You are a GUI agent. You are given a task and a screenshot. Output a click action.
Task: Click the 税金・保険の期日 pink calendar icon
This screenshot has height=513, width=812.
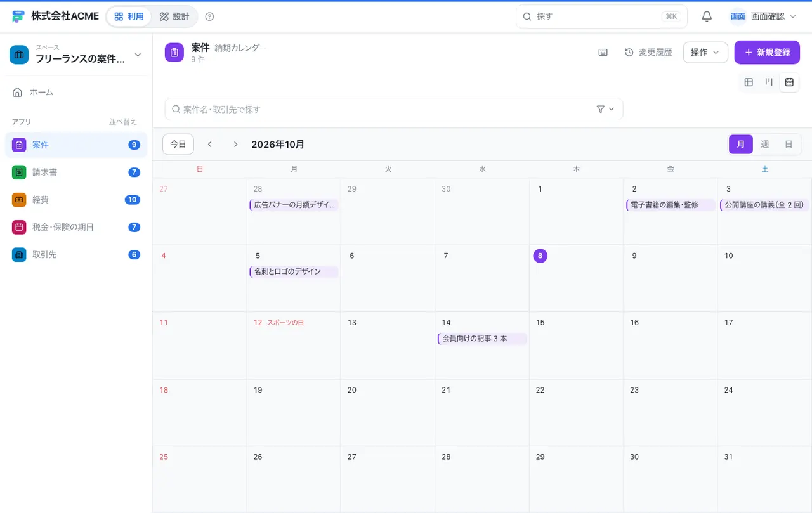pyautogui.click(x=19, y=227)
